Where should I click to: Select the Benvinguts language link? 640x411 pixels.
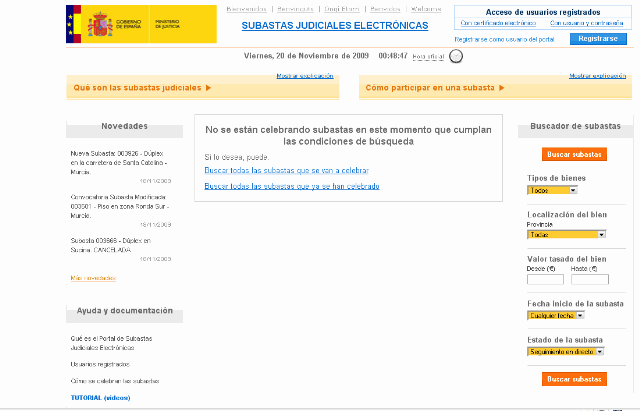[295, 9]
